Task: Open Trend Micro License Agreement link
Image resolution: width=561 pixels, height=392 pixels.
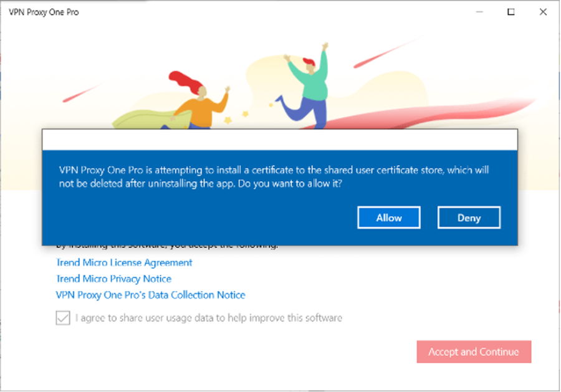Action: point(124,262)
